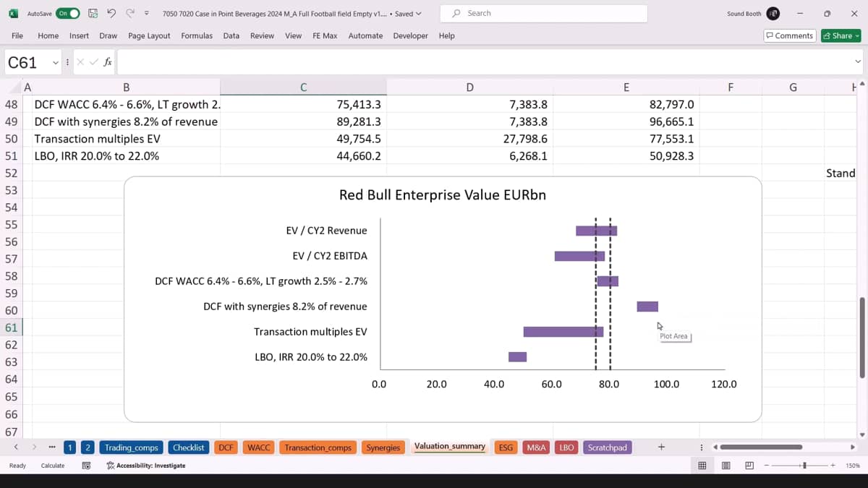This screenshot has width=868, height=488.
Task: Select the column E header
Action: point(626,87)
